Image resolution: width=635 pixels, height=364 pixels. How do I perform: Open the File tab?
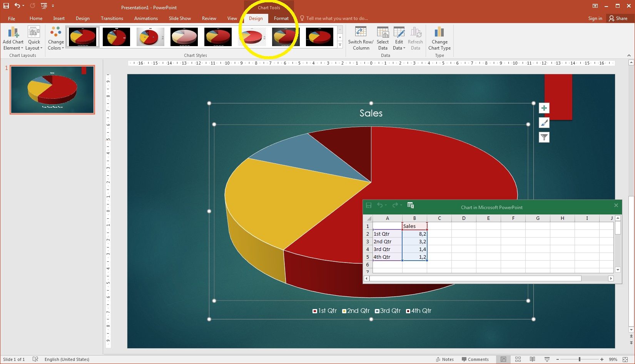[x=12, y=18]
